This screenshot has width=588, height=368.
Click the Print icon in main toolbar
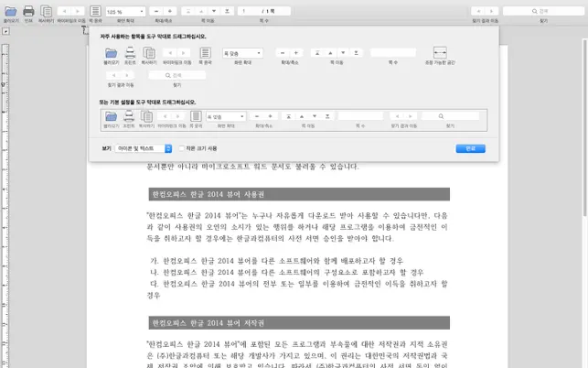pos(28,11)
